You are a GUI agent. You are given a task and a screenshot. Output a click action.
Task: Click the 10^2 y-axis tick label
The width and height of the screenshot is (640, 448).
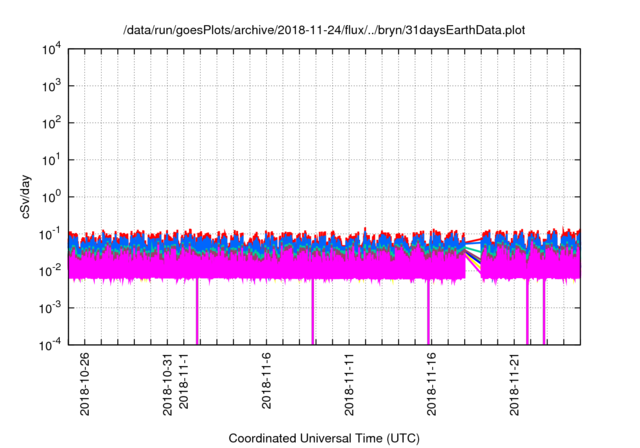pyautogui.click(x=51, y=123)
